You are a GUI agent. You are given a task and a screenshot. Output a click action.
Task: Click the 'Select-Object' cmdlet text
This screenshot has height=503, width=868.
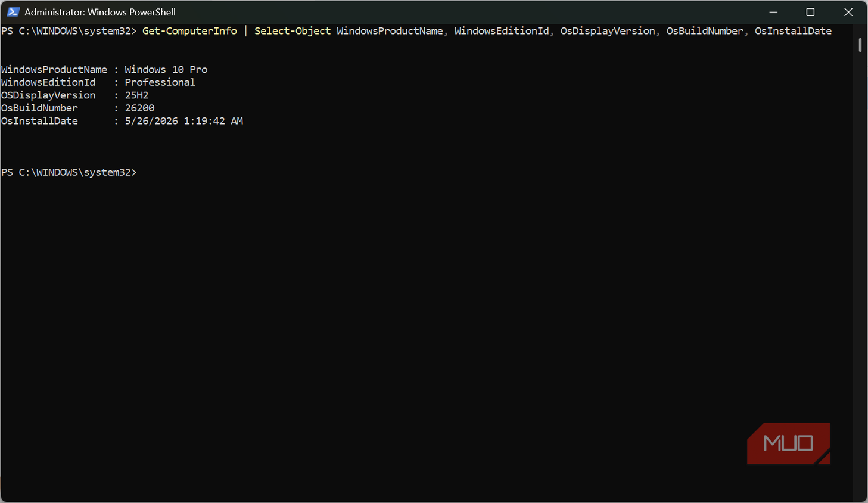293,31
